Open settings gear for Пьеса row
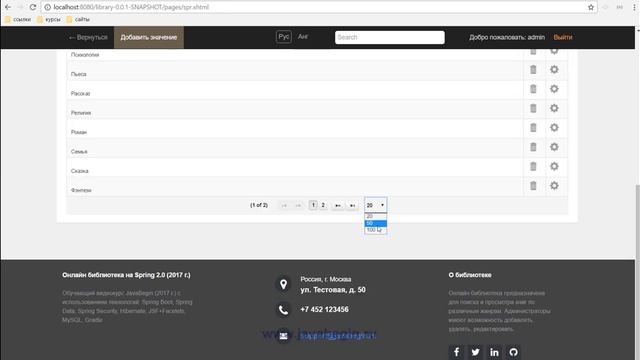Viewport: 640px width, 360px height. point(554,69)
